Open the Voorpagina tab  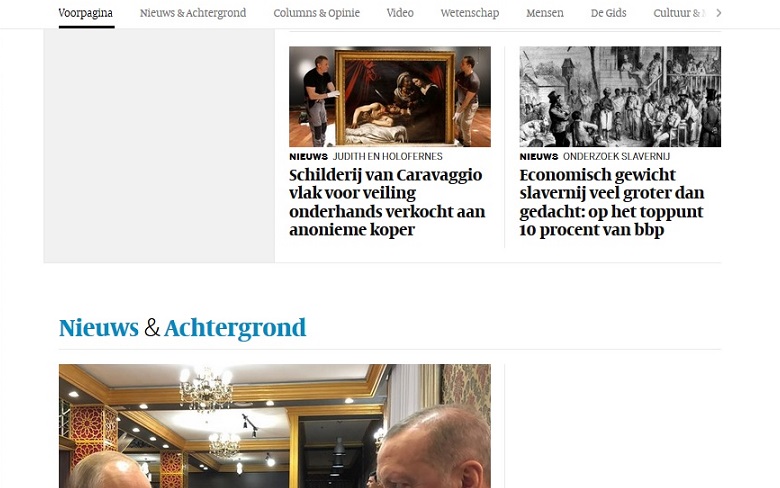point(86,13)
